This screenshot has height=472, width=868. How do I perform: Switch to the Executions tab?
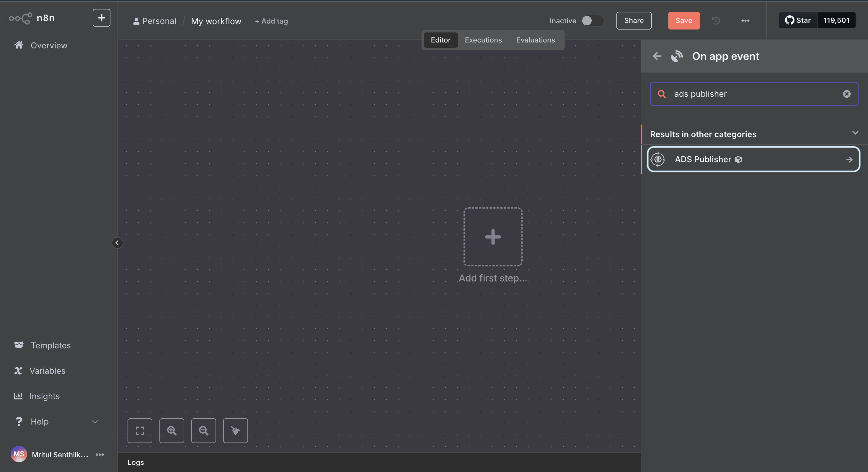(483, 40)
